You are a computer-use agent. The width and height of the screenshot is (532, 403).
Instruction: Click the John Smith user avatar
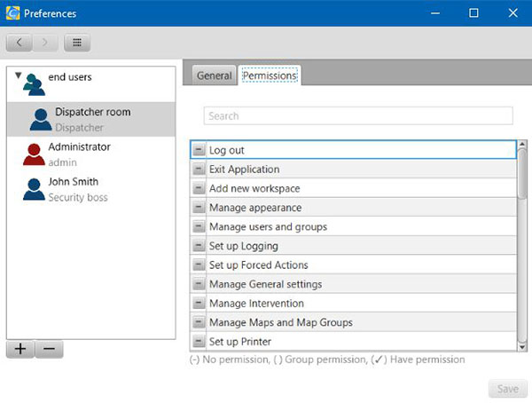click(x=34, y=189)
